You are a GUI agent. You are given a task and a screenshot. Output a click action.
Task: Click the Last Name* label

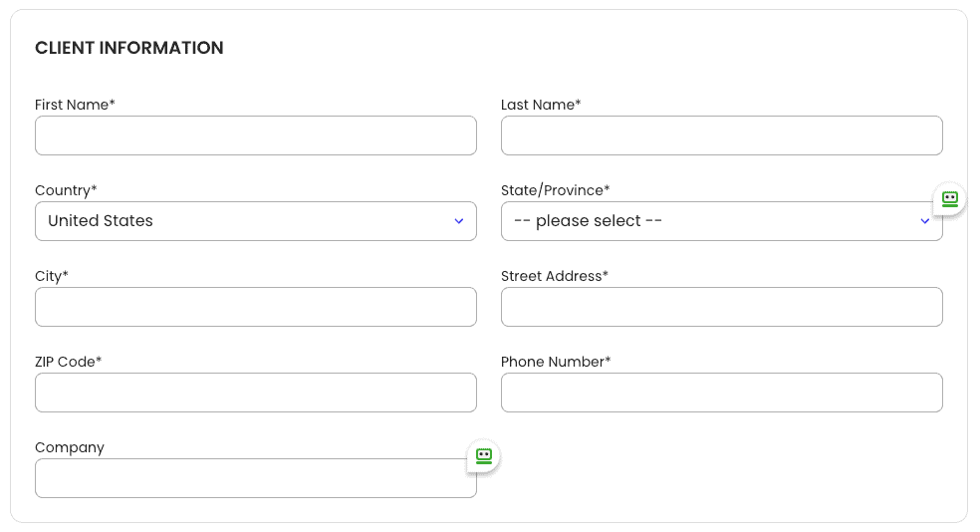coord(541,105)
